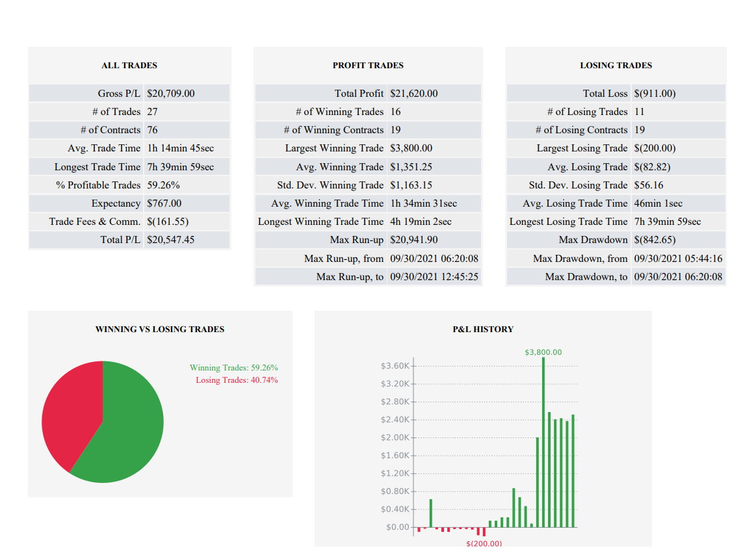Click the Winning Trades: 59.26% legend label
Screen dimensions: 756x559
pyautogui.click(x=234, y=367)
